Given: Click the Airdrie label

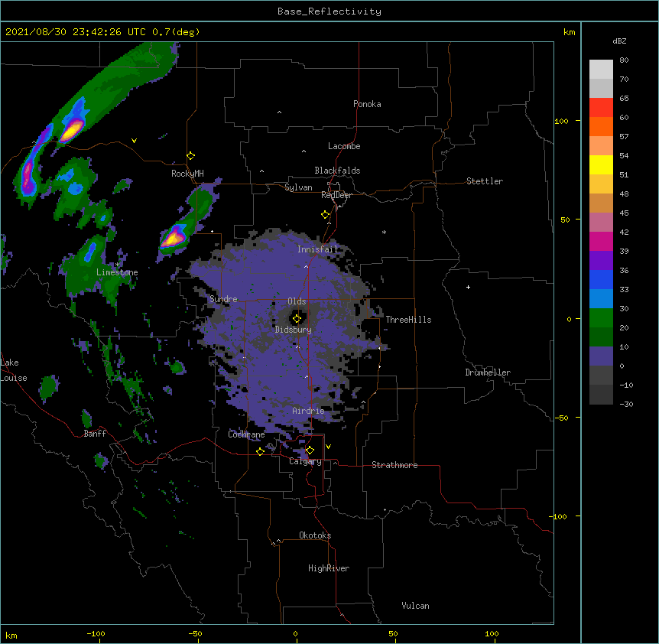Looking at the screenshot, I should click(309, 411).
